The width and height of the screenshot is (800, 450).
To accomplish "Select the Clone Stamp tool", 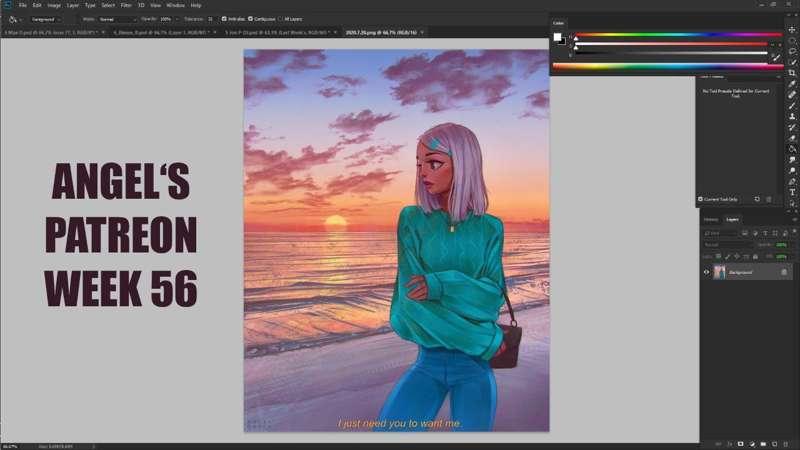I will click(x=792, y=116).
